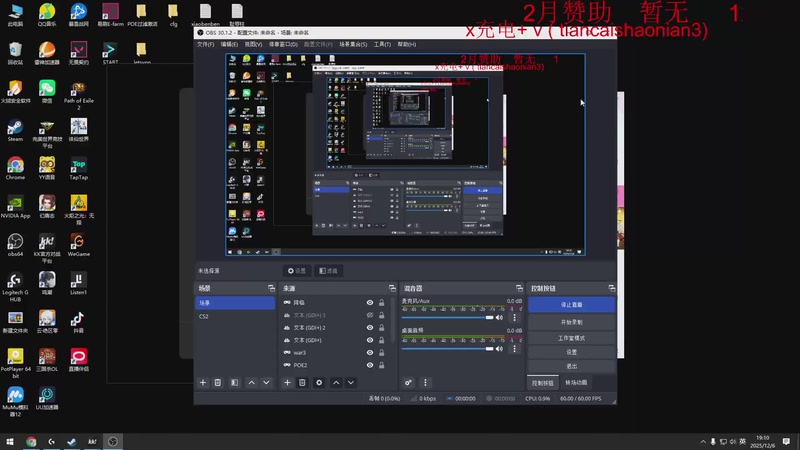The image size is (800, 450).
Task: Toggle visibility of POE2 source
Action: 369,365
